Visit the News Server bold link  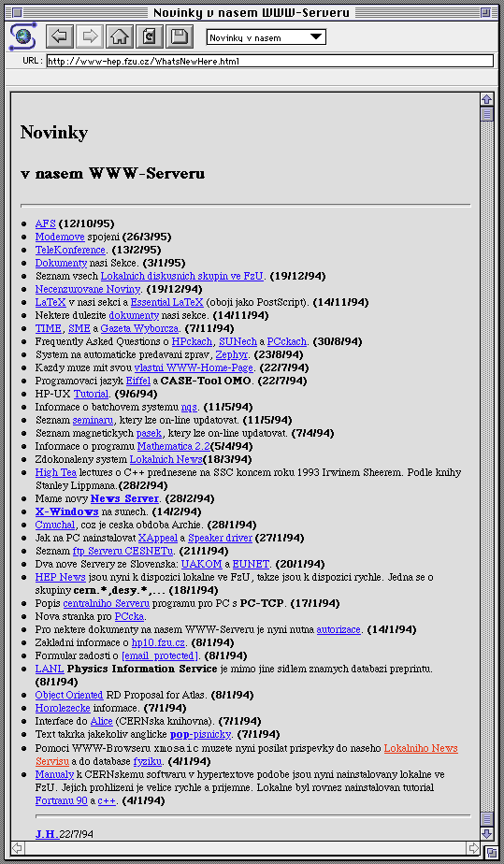pyautogui.click(x=124, y=498)
